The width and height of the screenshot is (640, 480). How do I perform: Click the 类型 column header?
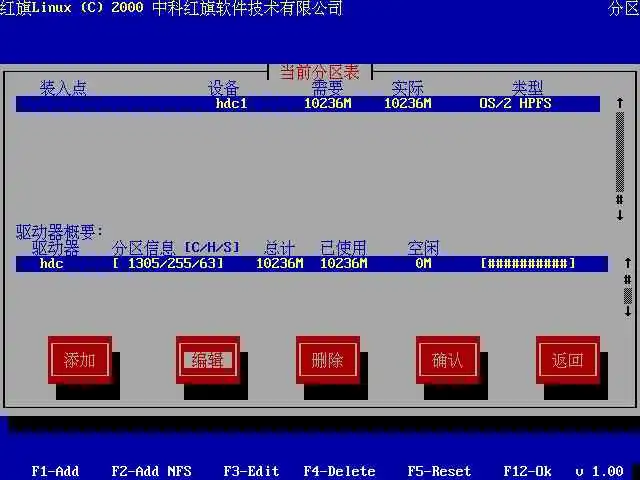tap(528, 88)
